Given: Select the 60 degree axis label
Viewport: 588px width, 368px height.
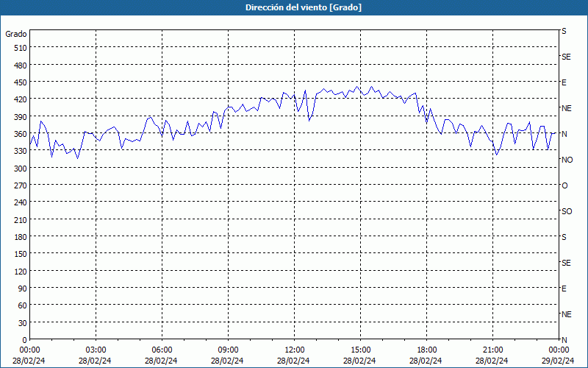Looking at the screenshot, I should (23, 305).
